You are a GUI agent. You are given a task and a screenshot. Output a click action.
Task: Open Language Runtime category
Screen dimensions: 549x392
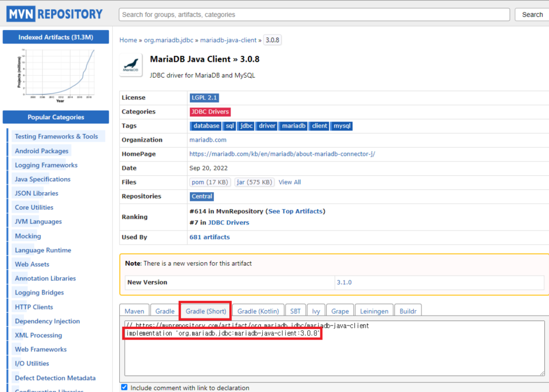click(43, 250)
